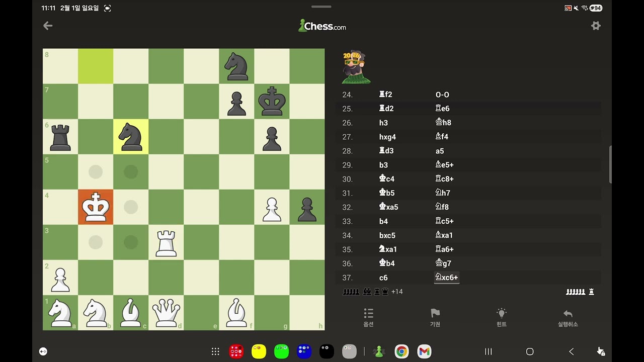Open the blue app in taskbar
The width and height of the screenshot is (644, 362).
click(x=304, y=351)
